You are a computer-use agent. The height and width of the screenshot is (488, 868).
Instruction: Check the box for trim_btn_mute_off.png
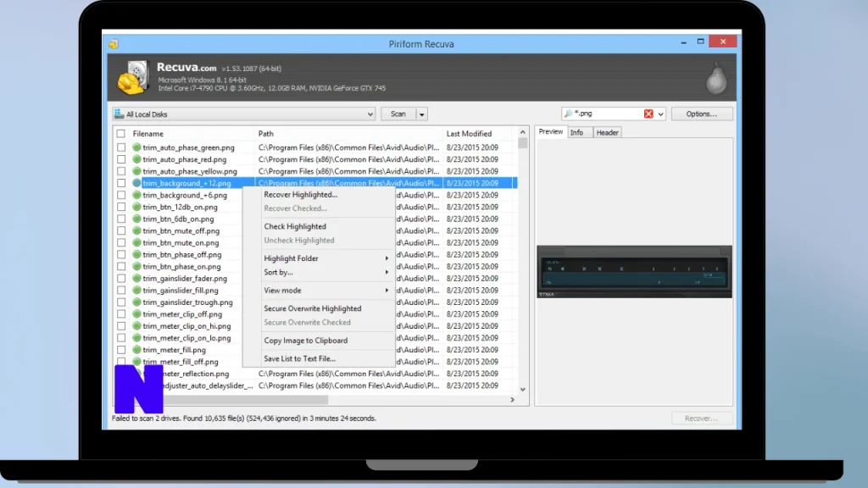tap(120, 230)
